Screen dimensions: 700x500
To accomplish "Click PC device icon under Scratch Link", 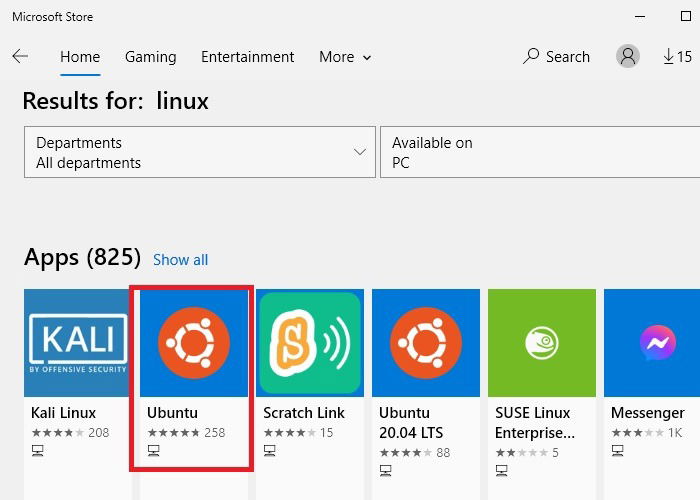I will [270, 451].
